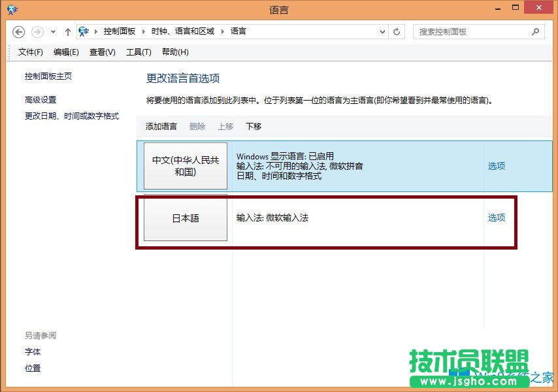This screenshot has width=558, height=392.
Task: Open the 文件 menu
Action: pos(29,52)
